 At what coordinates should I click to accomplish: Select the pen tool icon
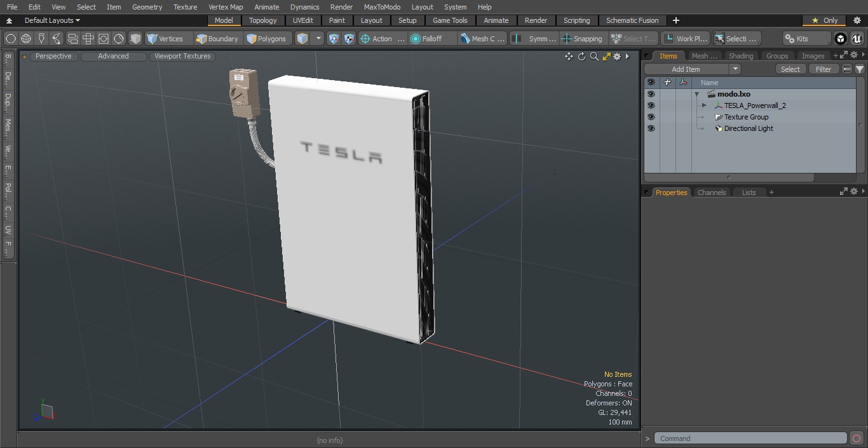pyautogui.click(x=41, y=39)
